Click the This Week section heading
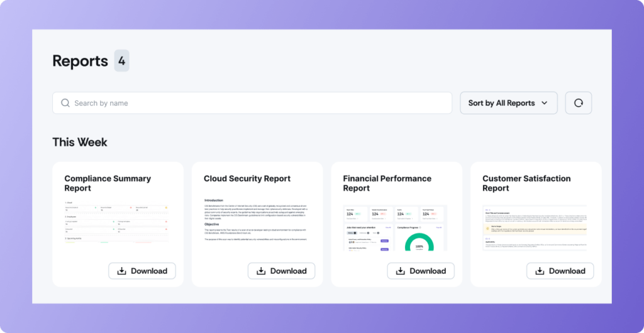Viewport: 644px width, 333px height. click(x=80, y=142)
